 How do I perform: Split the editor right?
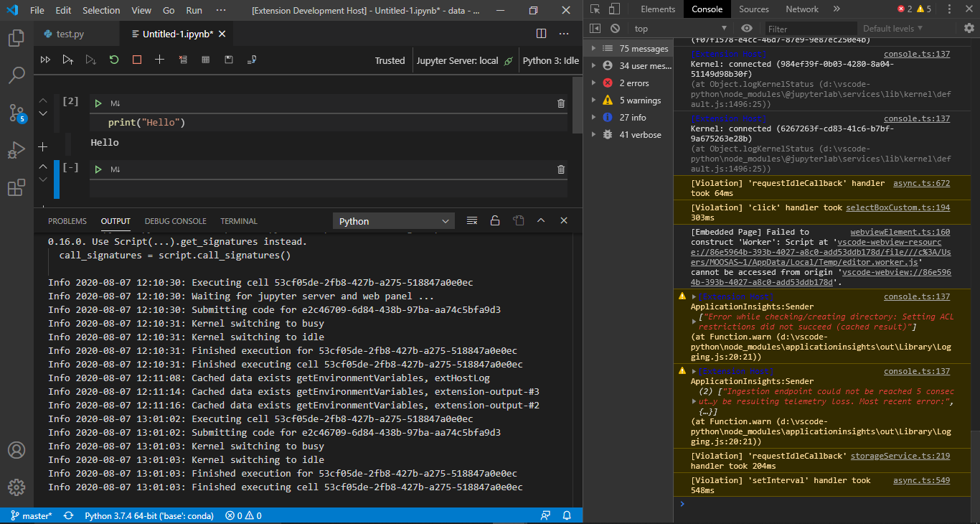tap(542, 34)
